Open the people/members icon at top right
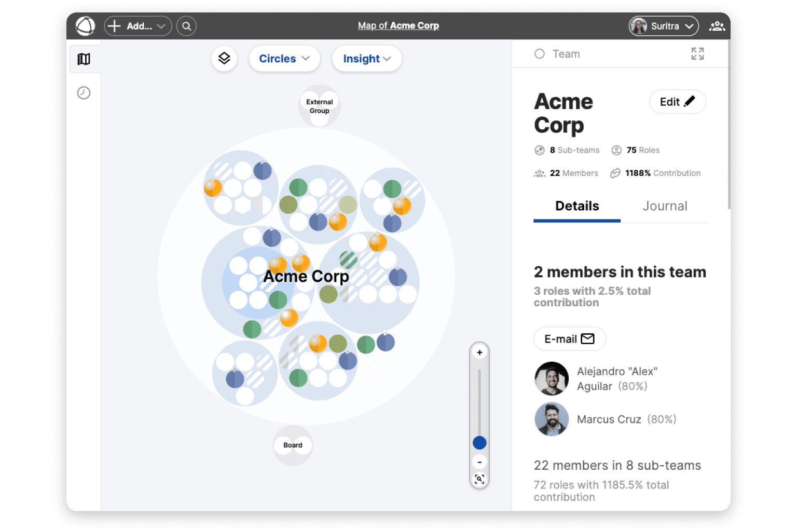The width and height of the screenshot is (797, 532). point(717,26)
